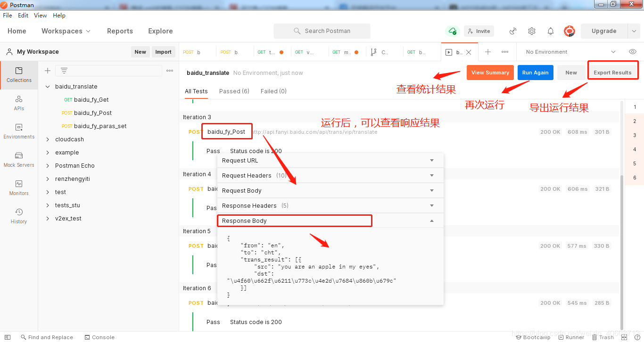
Task: Expand the Request URL section
Action: pos(330,161)
